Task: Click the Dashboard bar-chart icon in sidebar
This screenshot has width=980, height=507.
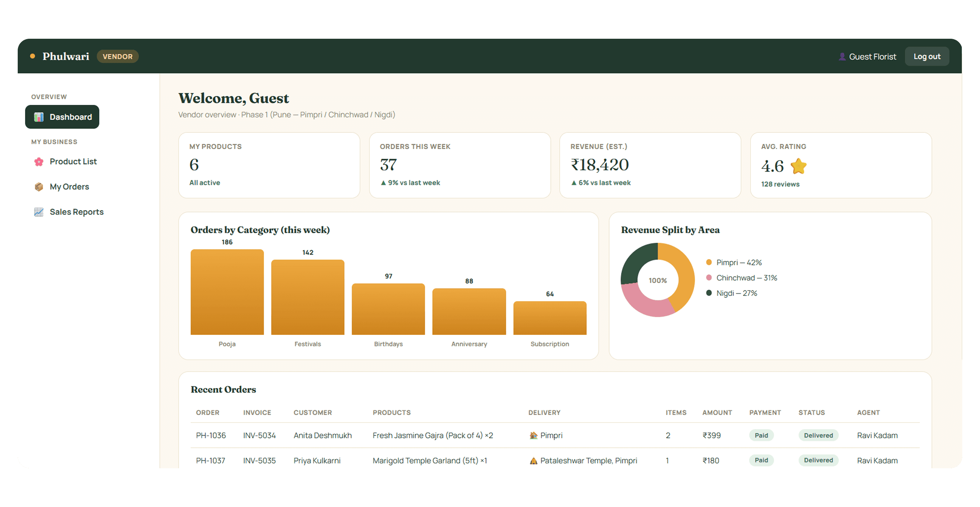Action: pyautogui.click(x=39, y=117)
